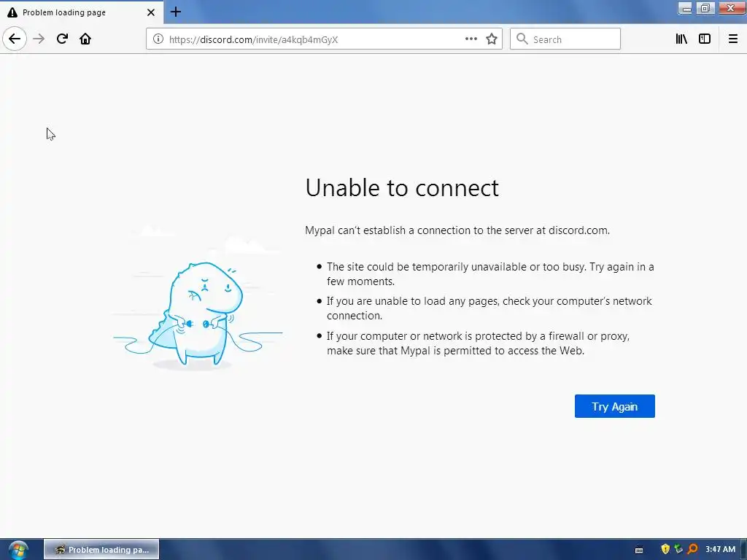Open the Windows Start menu

click(18, 550)
